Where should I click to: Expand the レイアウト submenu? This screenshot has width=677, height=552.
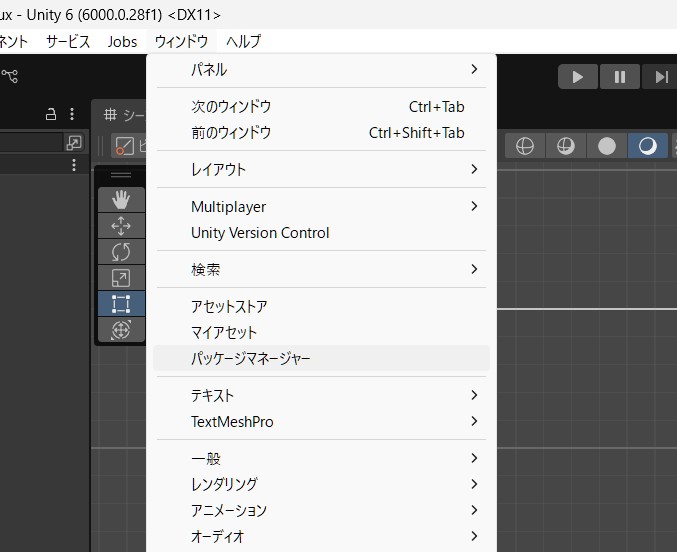[321, 169]
